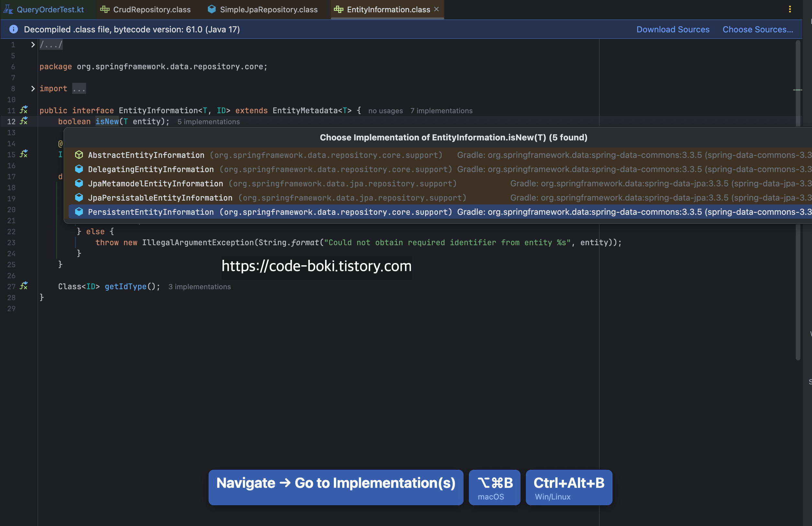Click AbstractEntityInformation abstract class icon
The image size is (812, 526).
(79, 155)
